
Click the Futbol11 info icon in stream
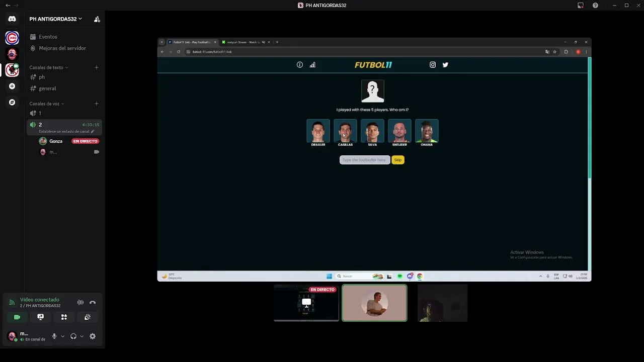pos(300,65)
